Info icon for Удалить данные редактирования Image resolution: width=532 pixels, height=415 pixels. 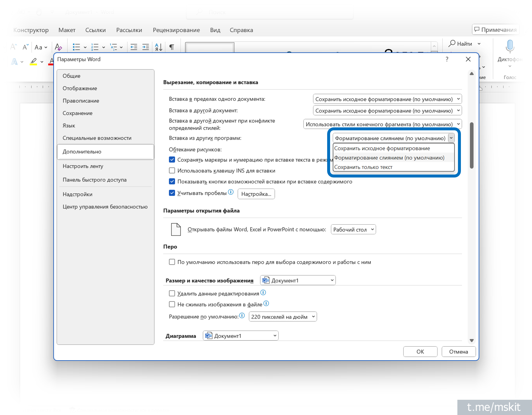pos(263,292)
